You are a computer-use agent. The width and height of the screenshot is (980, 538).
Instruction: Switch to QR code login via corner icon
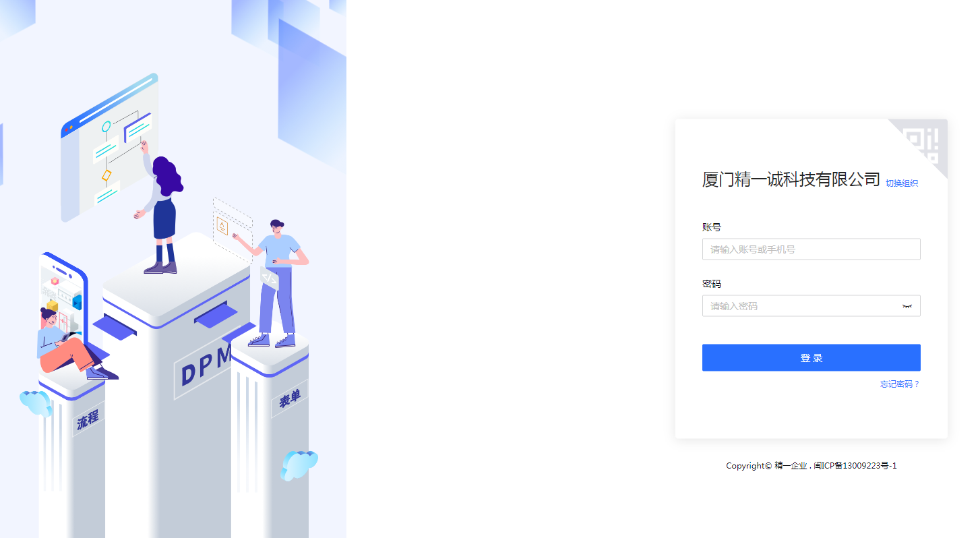(x=925, y=143)
